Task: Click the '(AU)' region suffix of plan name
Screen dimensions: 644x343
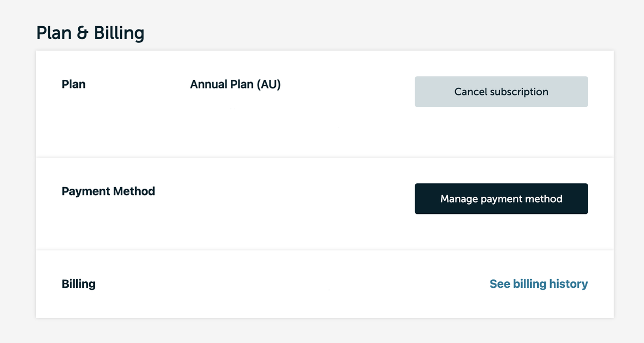Action: pyautogui.click(x=268, y=85)
